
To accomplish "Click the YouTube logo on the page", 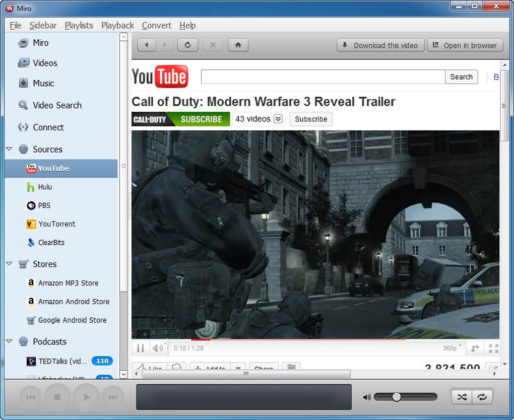I will (x=160, y=77).
